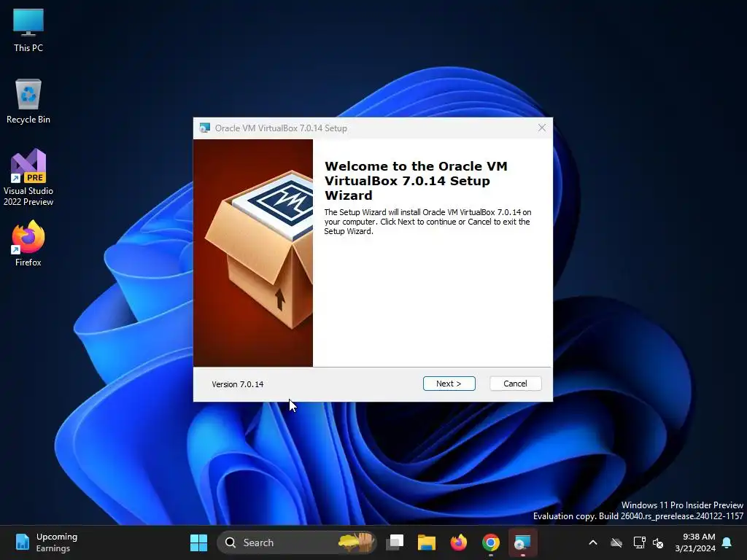This screenshot has width=747, height=560.
Task: Select Visual Studio 2022 Preview shortcut
Action: pos(28,178)
